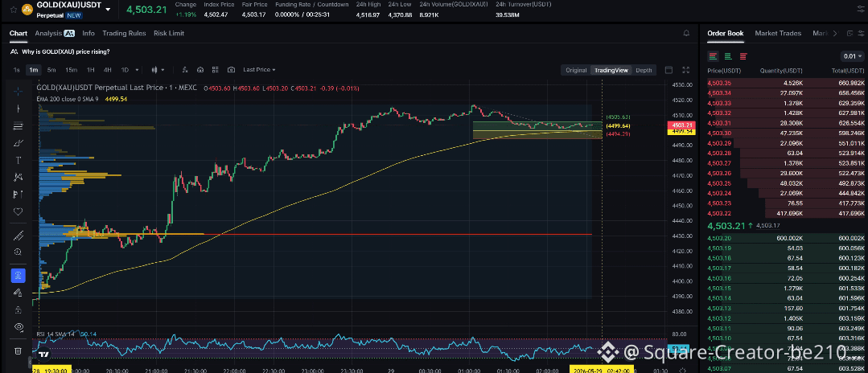Switch chart to Depth view
The height and width of the screenshot is (373, 868).
pyautogui.click(x=644, y=70)
